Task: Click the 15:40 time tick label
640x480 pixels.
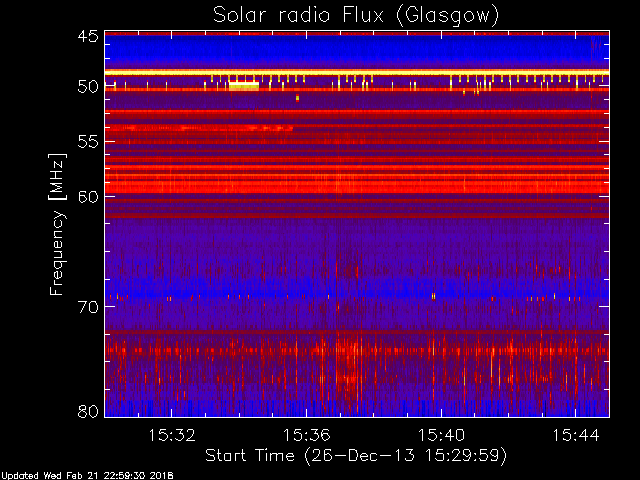Action: pyautogui.click(x=441, y=436)
